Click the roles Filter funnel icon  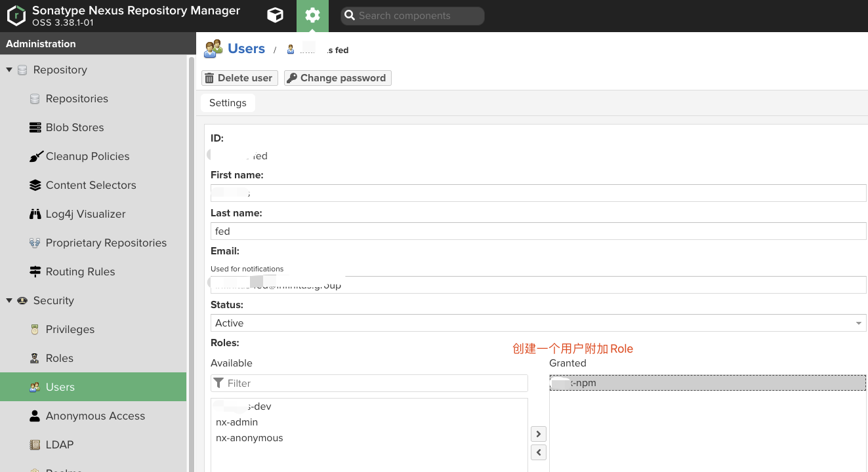(219, 383)
